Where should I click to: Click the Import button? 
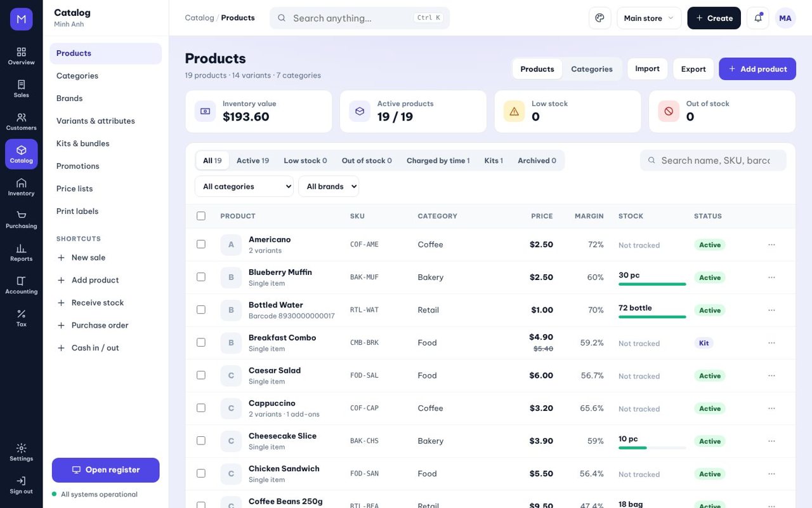coord(647,69)
